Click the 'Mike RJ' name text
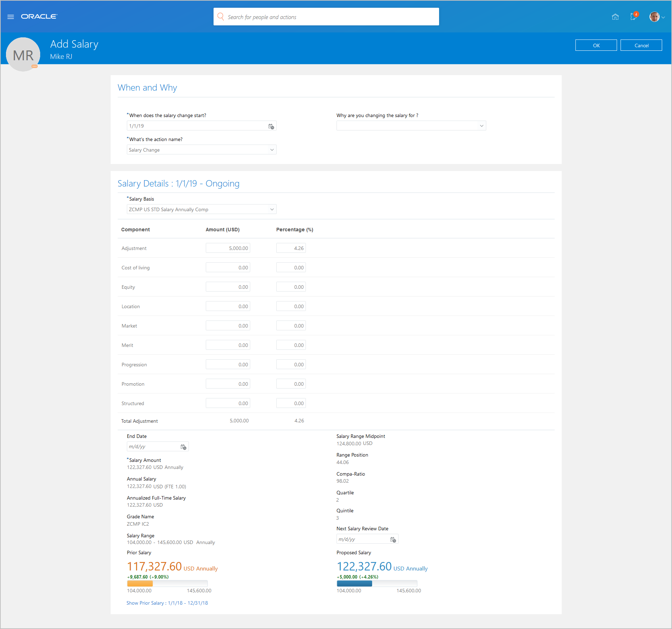 pyautogui.click(x=61, y=57)
